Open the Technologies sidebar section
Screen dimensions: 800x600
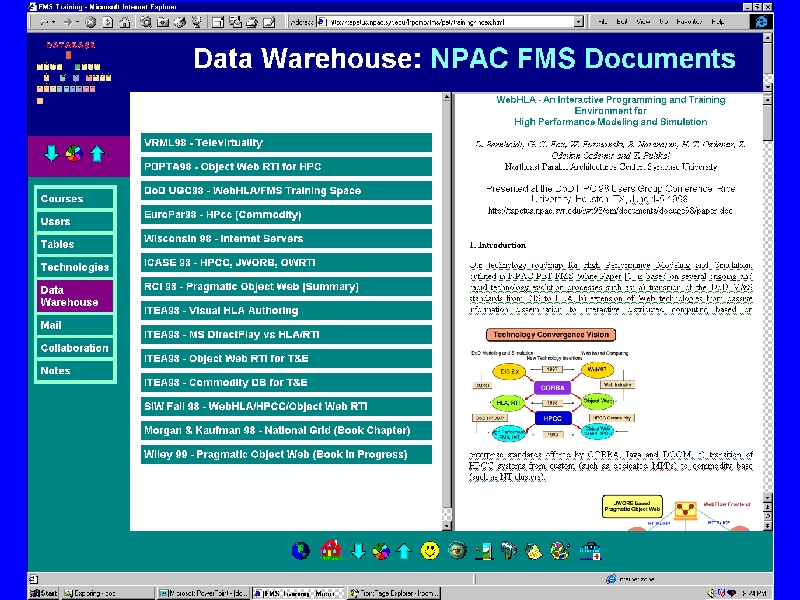75,267
